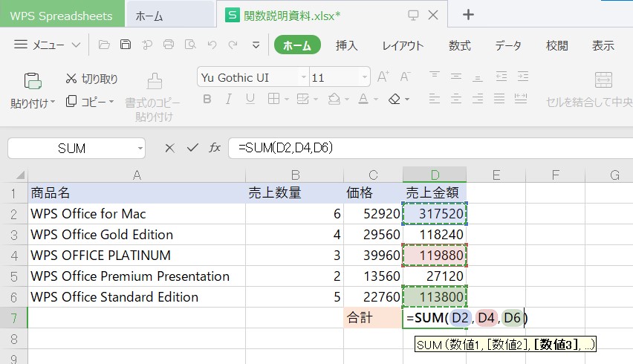Switch to the データ ribbon tab
The image size is (633, 364).
[508, 45]
